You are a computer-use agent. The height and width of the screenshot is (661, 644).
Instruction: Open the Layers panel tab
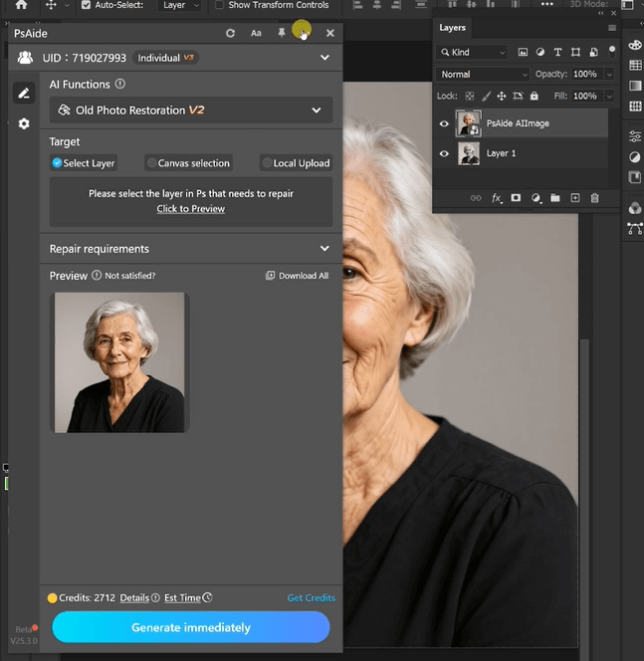pos(453,28)
